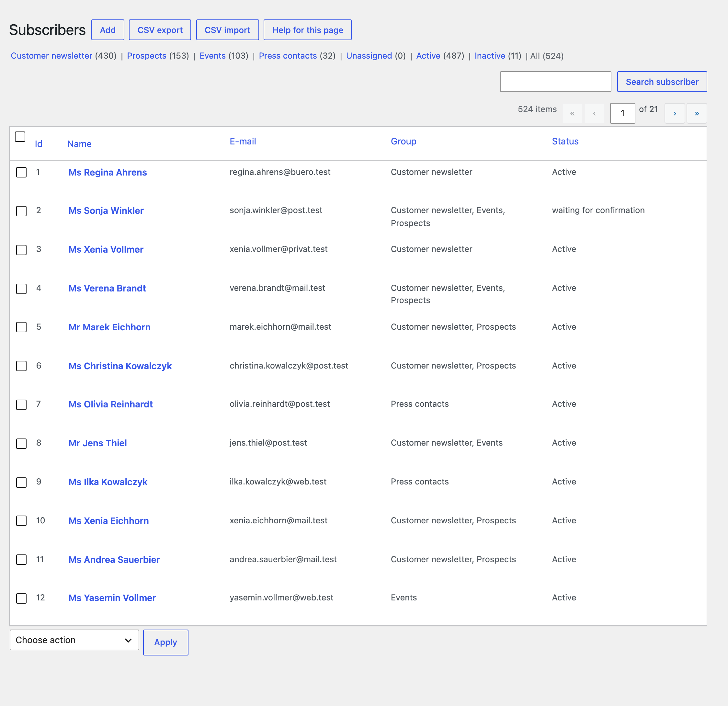Click the '524 items' count text
Viewport: 728px width, 706px height.
pyautogui.click(x=537, y=109)
